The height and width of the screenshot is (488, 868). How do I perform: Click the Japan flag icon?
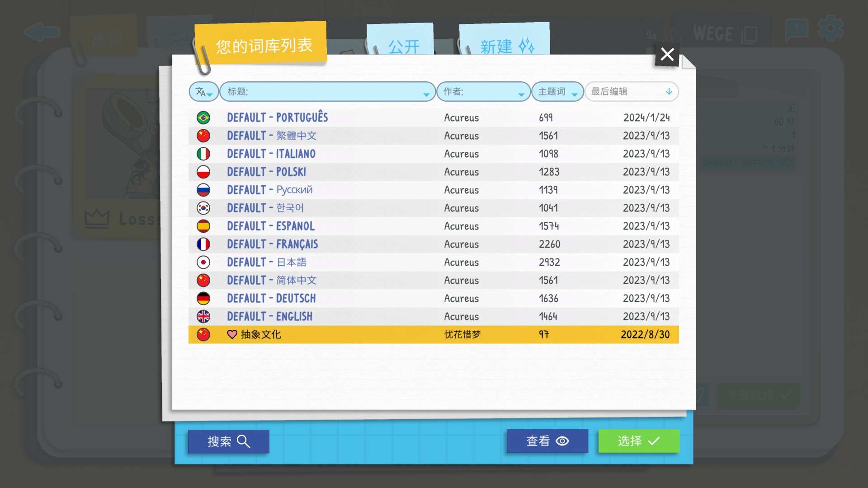point(203,262)
